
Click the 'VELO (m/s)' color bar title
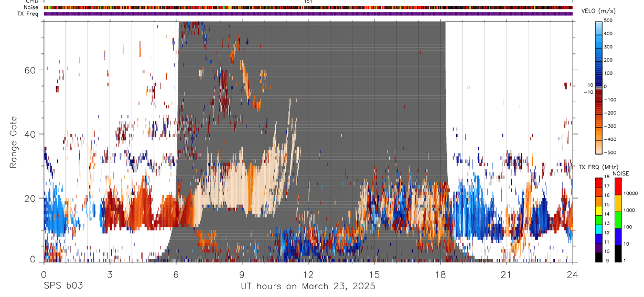(599, 11)
